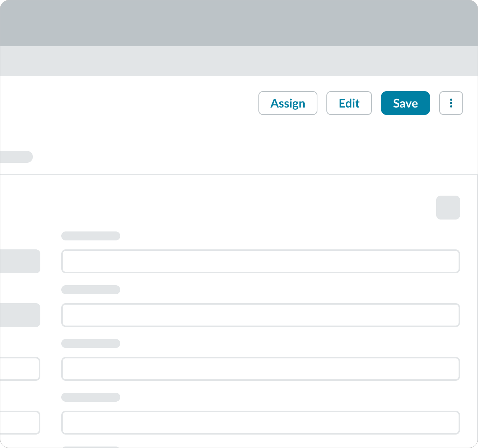
Task: Select the second wide text input field
Action: tap(260, 315)
